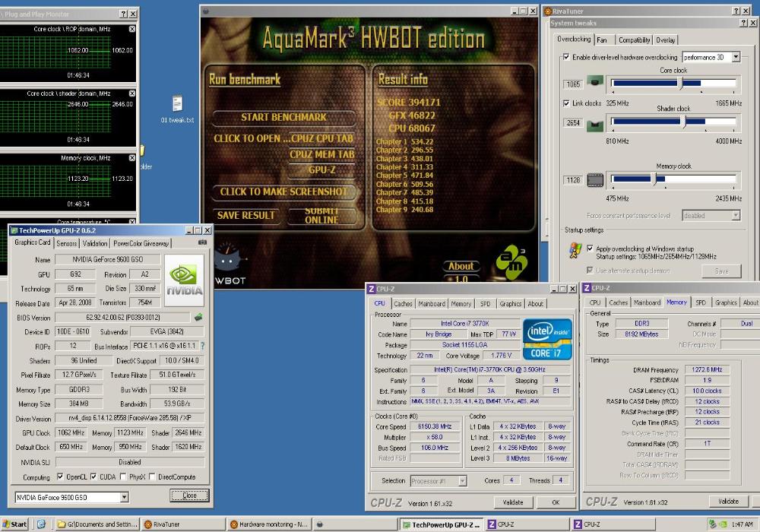This screenshot has width=760, height=532.
Task: Click Validate in the left CPU-Z window
Action: (x=513, y=502)
